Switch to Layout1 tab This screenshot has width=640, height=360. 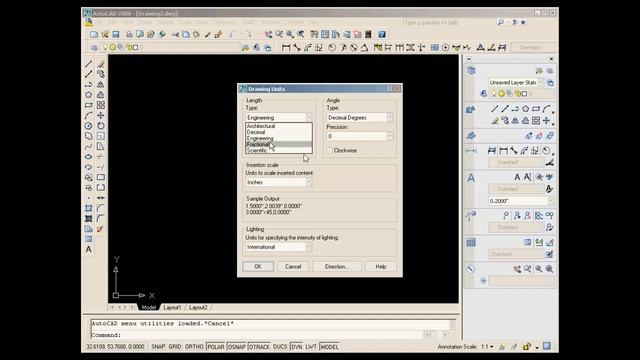coord(172,307)
